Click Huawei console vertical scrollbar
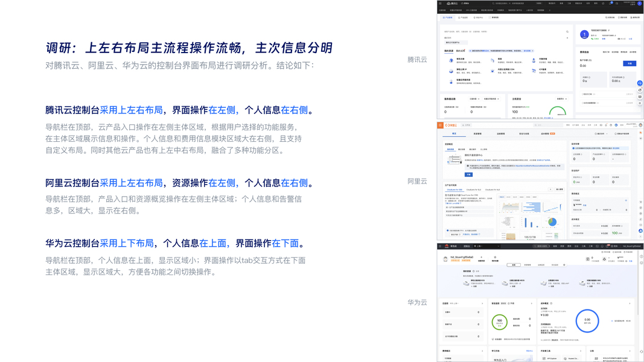 coord(638,283)
